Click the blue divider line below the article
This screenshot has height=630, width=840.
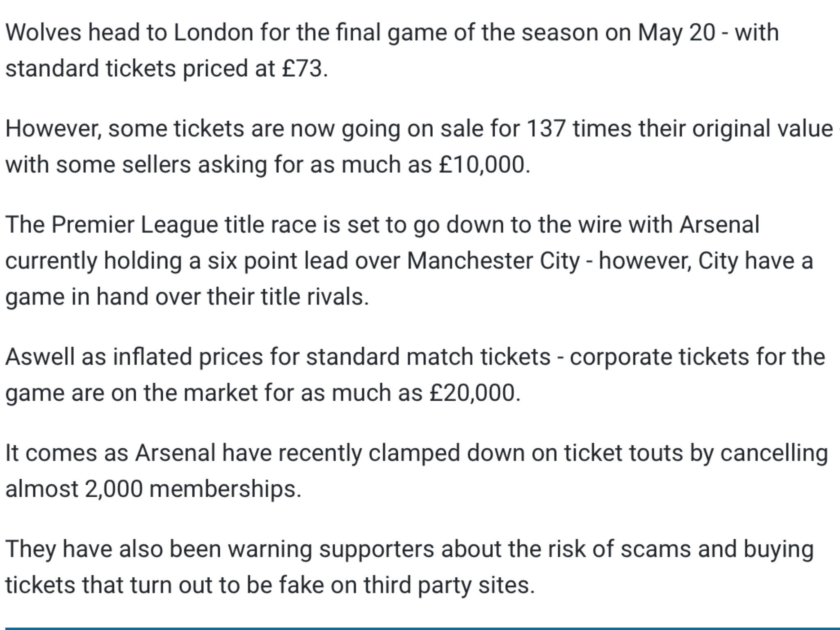pos(420,628)
